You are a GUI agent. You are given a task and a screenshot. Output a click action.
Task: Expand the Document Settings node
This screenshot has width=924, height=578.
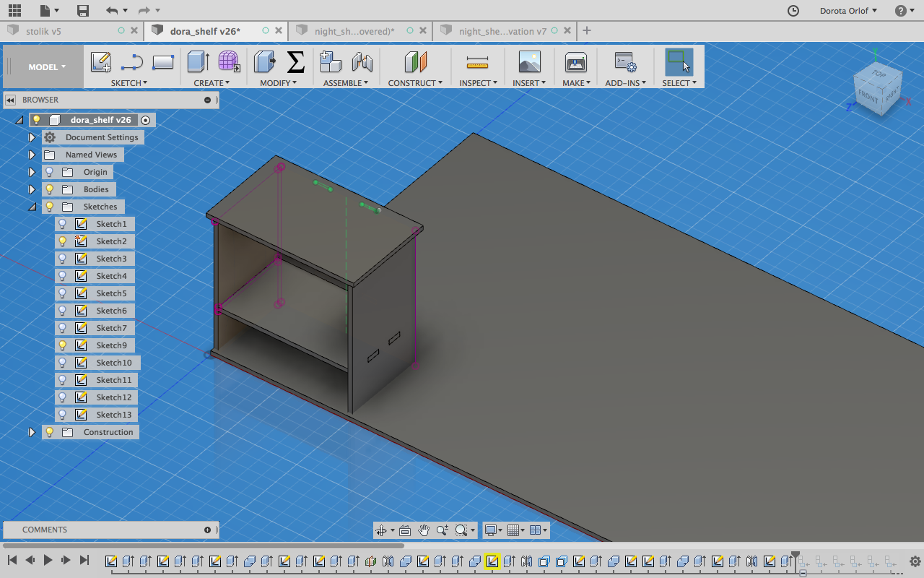pyautogui.click(x=32, y=137)
